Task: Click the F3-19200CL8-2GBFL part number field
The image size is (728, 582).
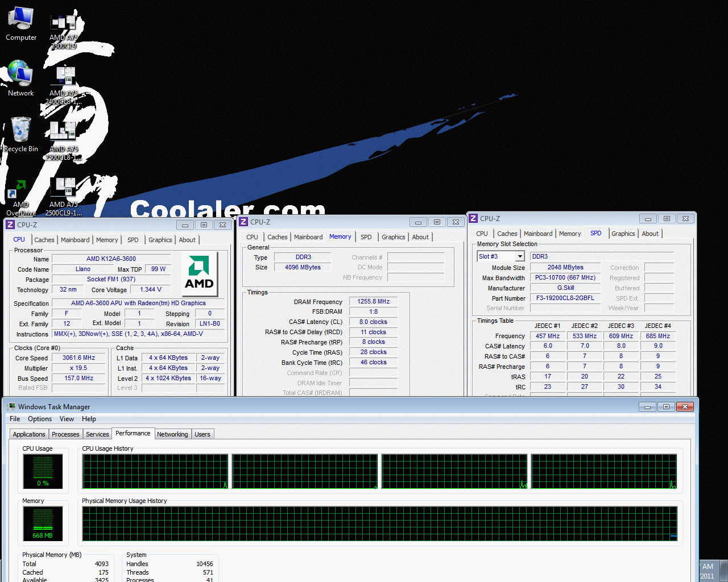Action: [565, 298]
